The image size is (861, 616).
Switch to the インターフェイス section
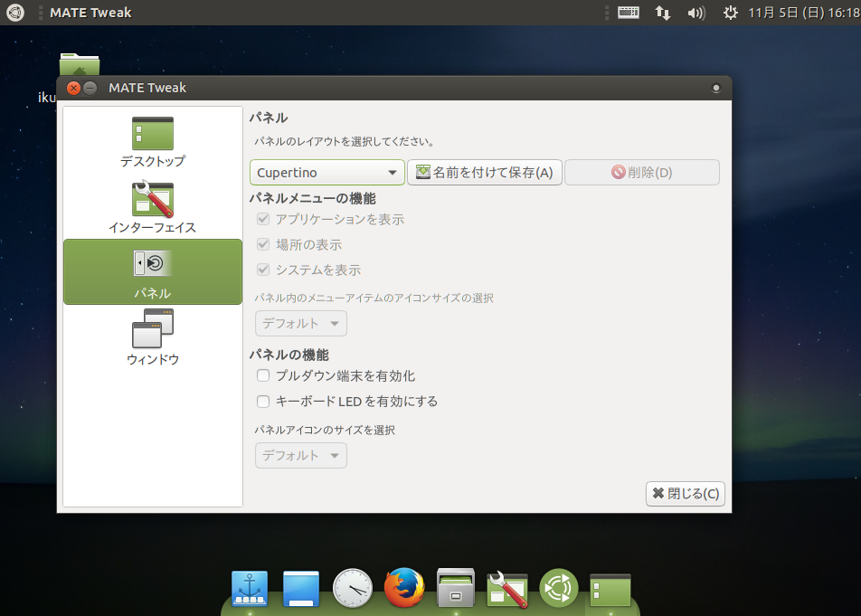coord(153,206)
